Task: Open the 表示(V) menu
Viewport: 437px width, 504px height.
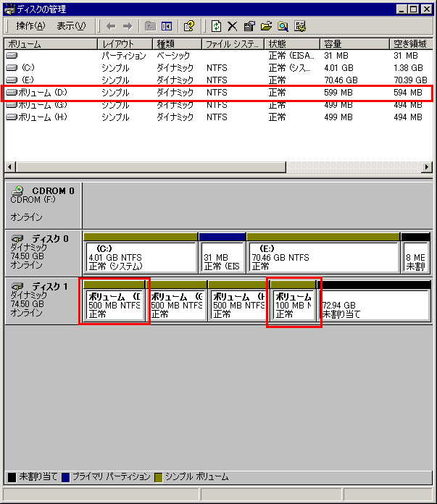Action: pyautogui.click(x=70, y=26)
